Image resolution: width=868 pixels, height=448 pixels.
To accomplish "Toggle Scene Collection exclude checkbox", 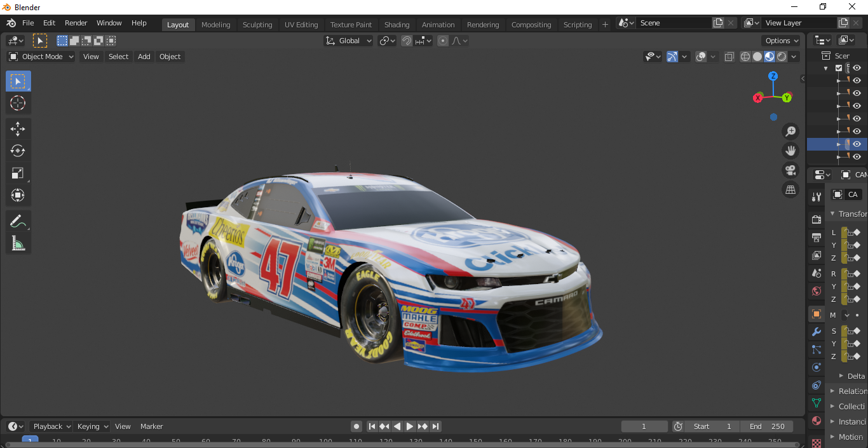I will tap(839, 68).
